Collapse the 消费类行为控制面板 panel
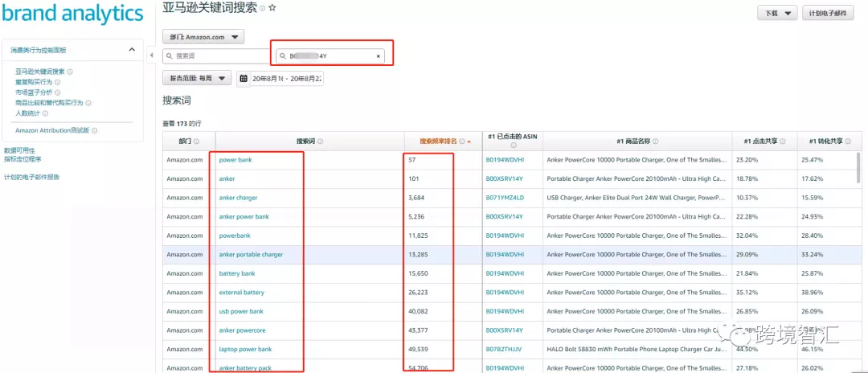The width and height of the screenshot is (868, 373). click(x=132, y=50)
